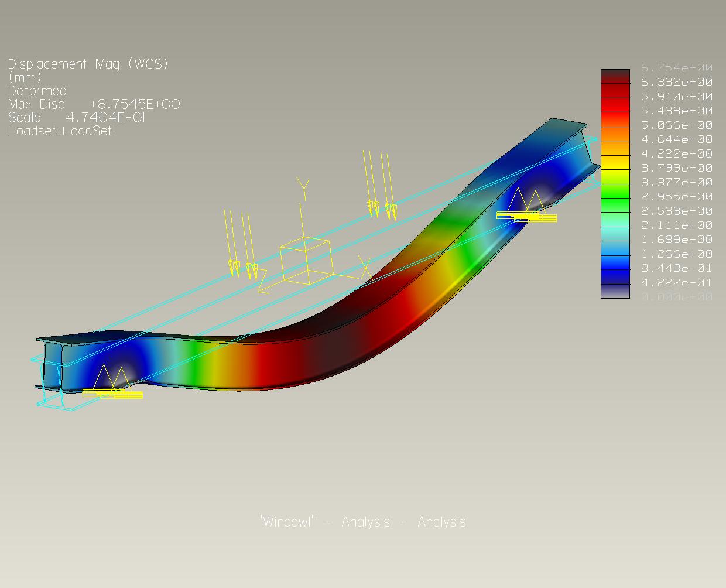Click the 'Displacement Mag (WCS)' heading
Viewport: 726px width, 588px height.
click(x=88, y=64)
